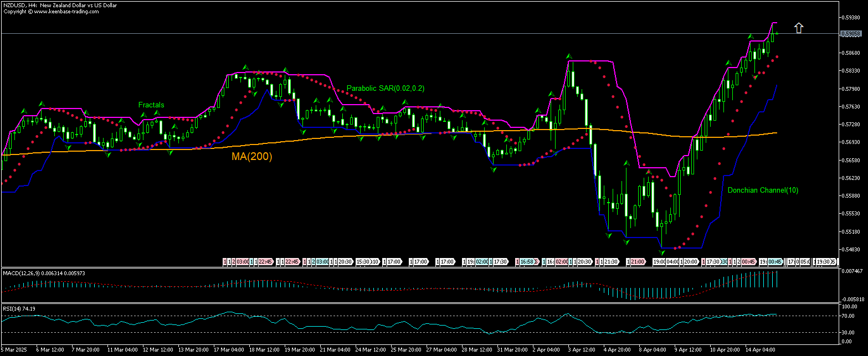Click the Fractals text label on the chart
This screenshot has height=356, width=868.
151,105
